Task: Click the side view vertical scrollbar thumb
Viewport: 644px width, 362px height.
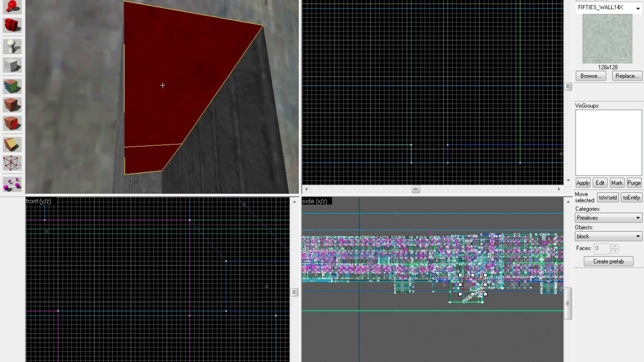Action: point(568,303)
